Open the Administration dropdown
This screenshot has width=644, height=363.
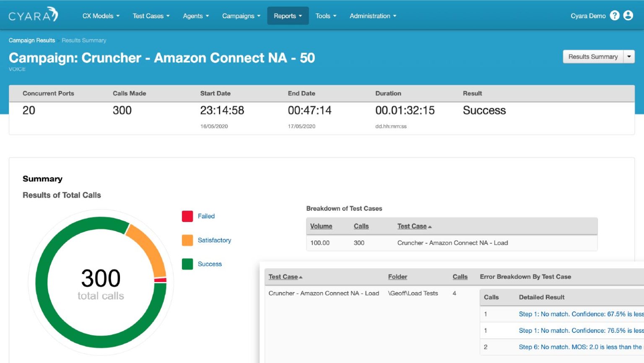[x=372, y=16]
